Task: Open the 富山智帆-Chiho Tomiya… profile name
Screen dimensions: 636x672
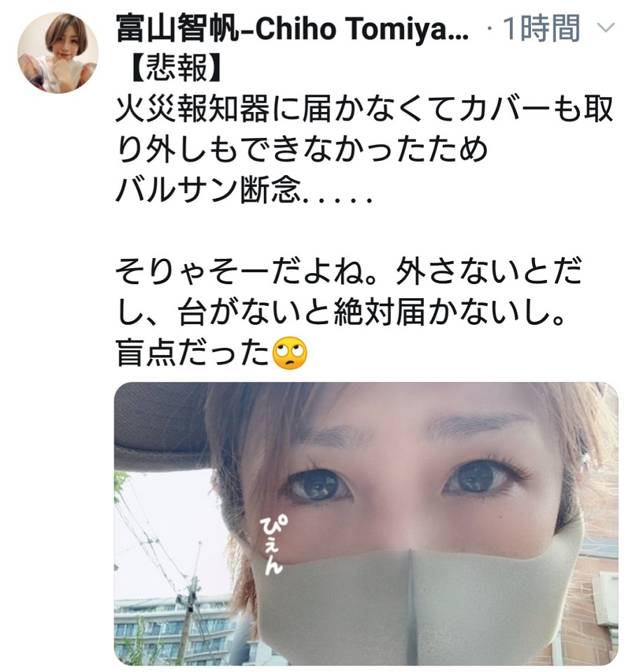Action: click(x=293, y=29)
